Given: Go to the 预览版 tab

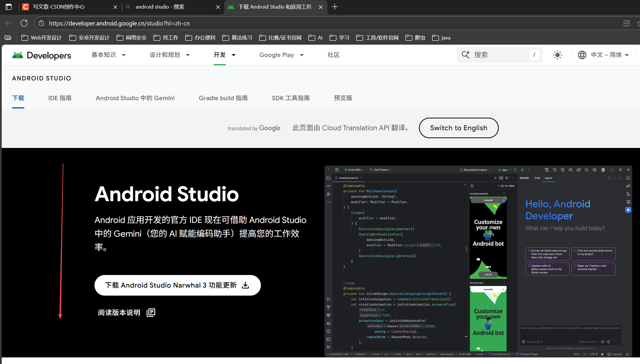Looking at the screenshot, I should 343,98.
